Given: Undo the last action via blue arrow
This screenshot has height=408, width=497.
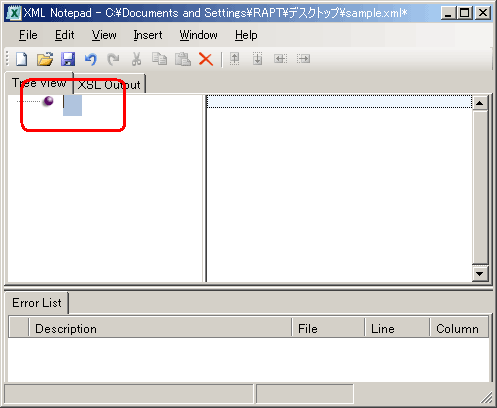Looking at the screenshot, I should click(91, 59).
